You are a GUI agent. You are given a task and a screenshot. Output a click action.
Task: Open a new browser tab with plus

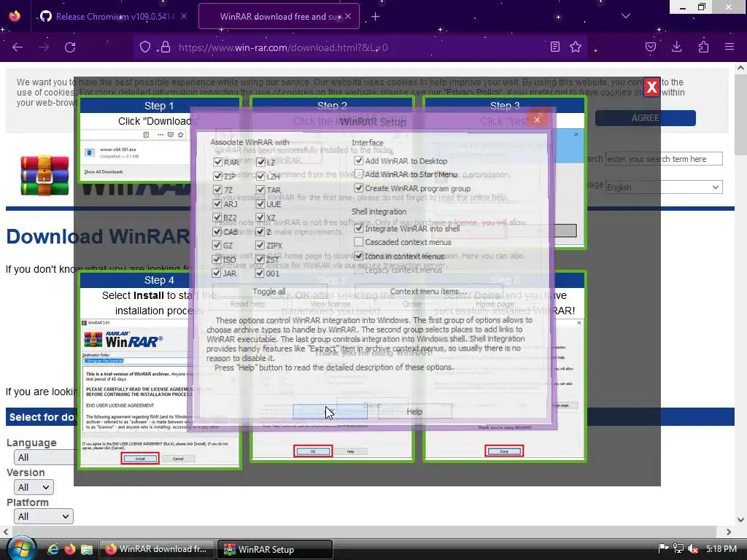coord(376,17)
